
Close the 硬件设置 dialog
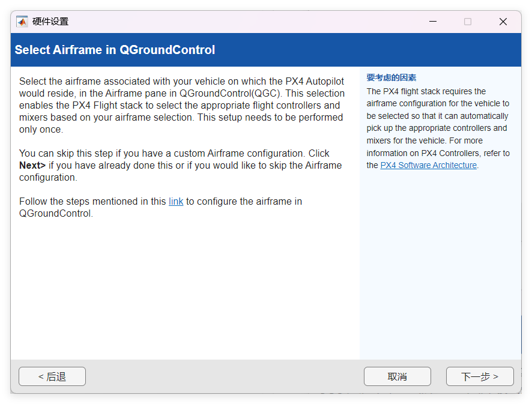coord(503,22)
